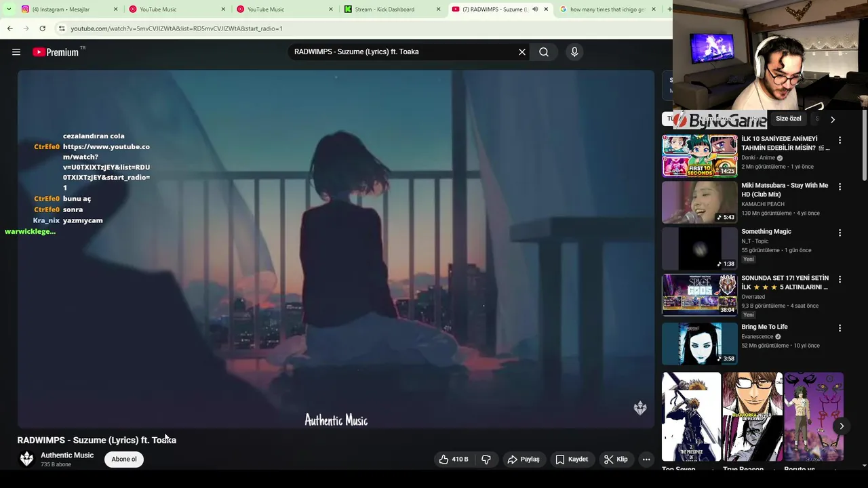868x488 pixels.
Task: Clear the search box with the X icon
Action: coord(522,52)
